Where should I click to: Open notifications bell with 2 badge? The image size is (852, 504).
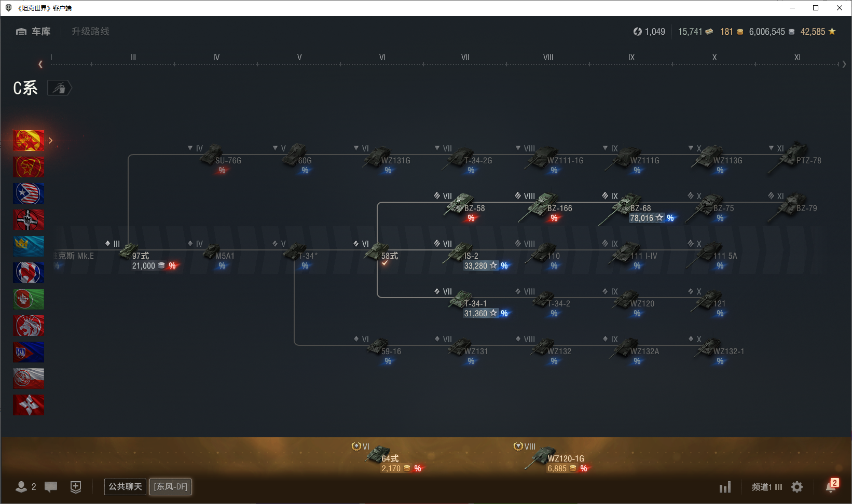pyautogui.click(x=832, y=486)
